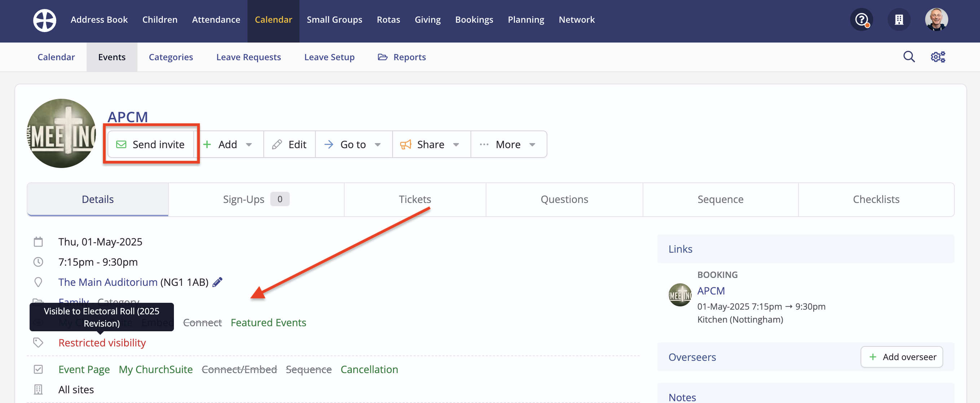This screenshot has height=403, width=980.
Task: Click the checkbox icon beside Event Page
Action: 38,369
